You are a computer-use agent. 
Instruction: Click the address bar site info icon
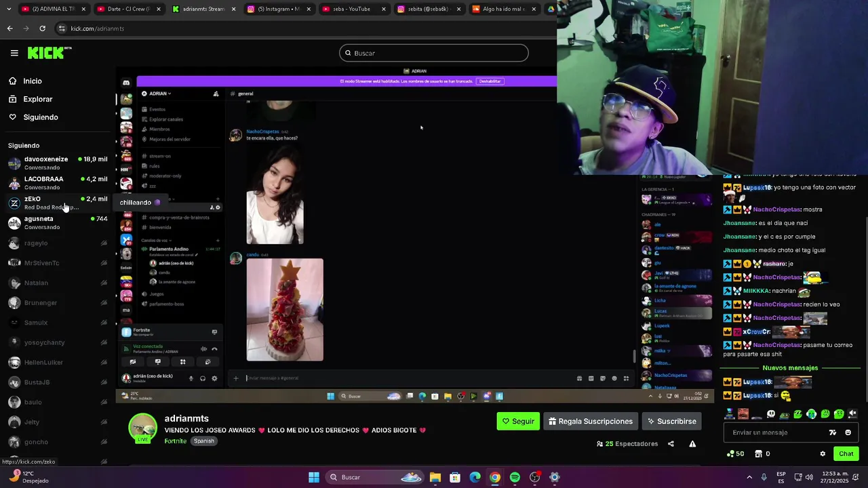[62, 28]
